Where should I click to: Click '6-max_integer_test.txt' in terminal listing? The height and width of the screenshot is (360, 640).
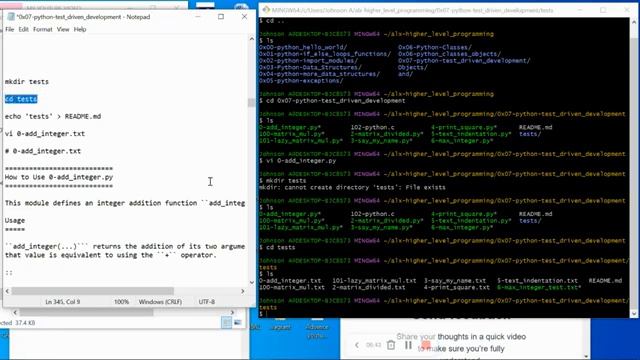coord(539,287)
